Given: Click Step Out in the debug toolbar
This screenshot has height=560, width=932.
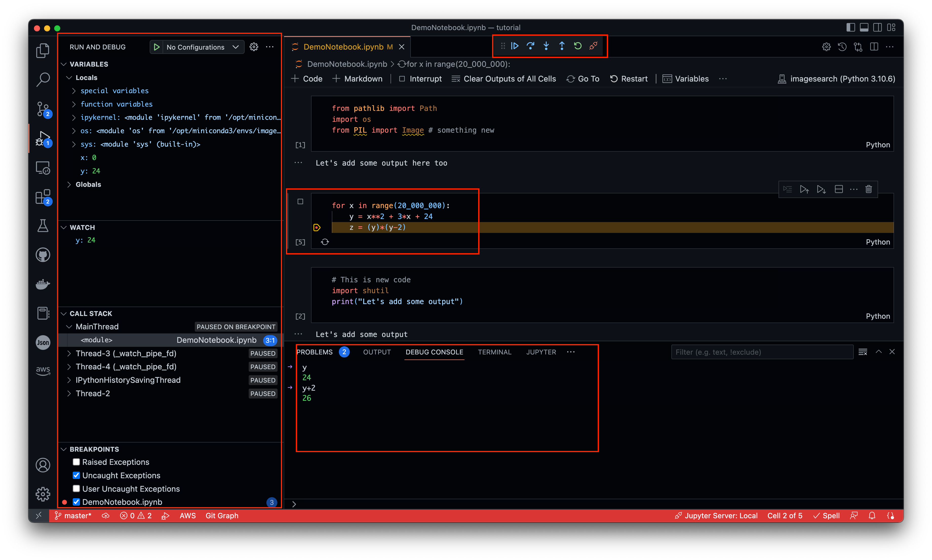Looking at the screenshot, I should coord(562,46).
